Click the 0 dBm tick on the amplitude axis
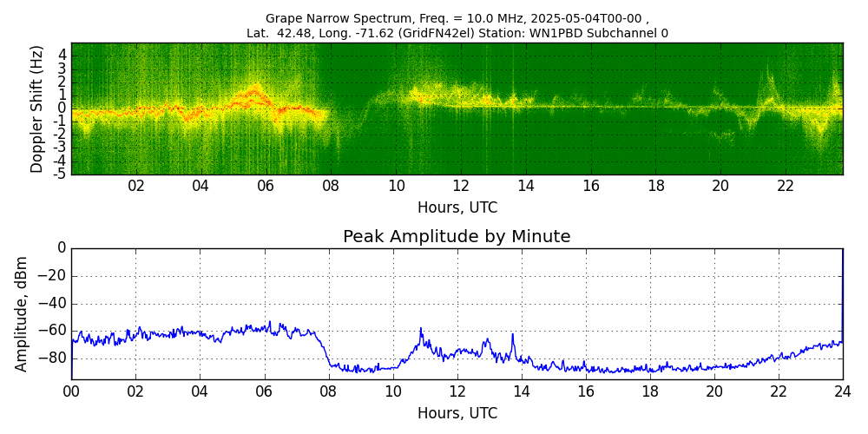The height and width of the screenshot is (434, 868). coord(62,248)
